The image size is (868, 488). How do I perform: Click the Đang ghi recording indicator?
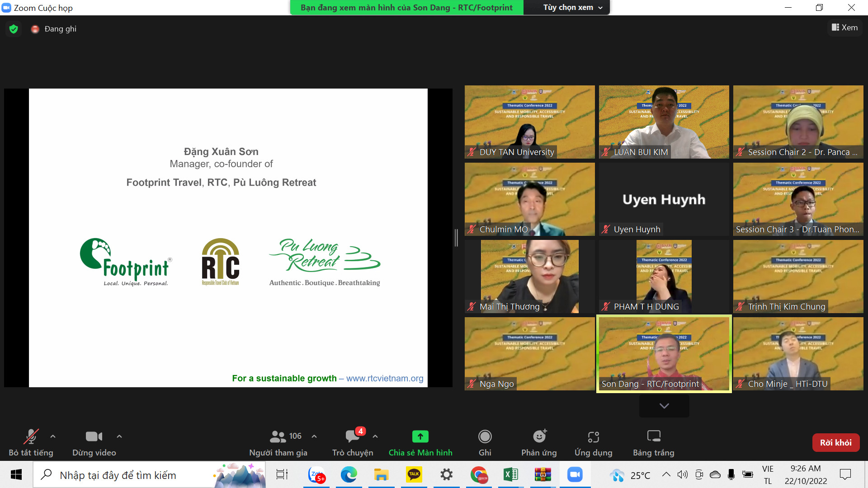click(x=54, y=29)
